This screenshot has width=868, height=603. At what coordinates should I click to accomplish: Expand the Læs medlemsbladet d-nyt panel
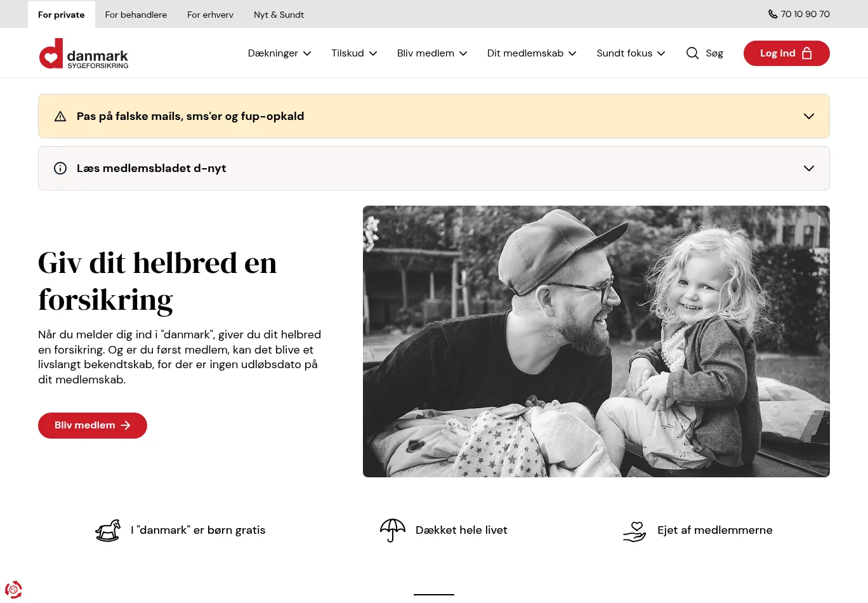click(x=434, y=168)
